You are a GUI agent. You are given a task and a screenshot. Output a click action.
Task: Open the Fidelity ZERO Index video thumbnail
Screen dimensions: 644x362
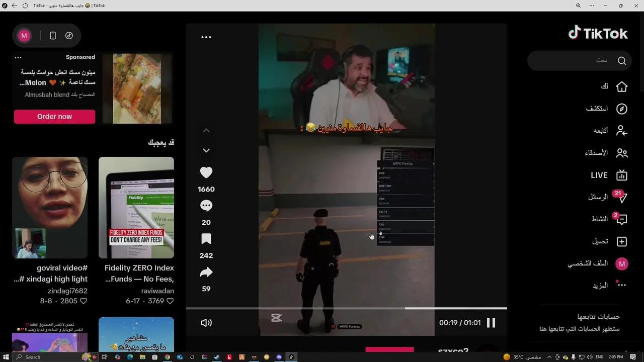coord(136,208)
